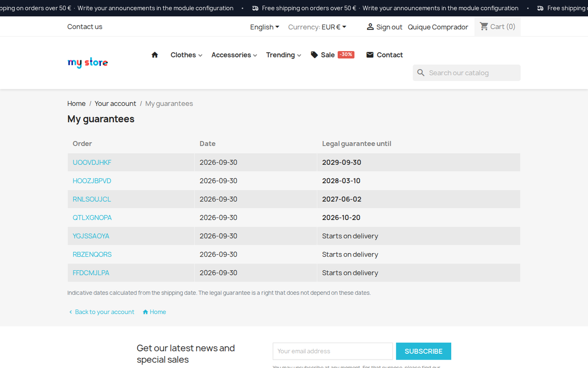588x368 pixels.
Task: Click the -30% sale badge
Action: click(346, 54)
